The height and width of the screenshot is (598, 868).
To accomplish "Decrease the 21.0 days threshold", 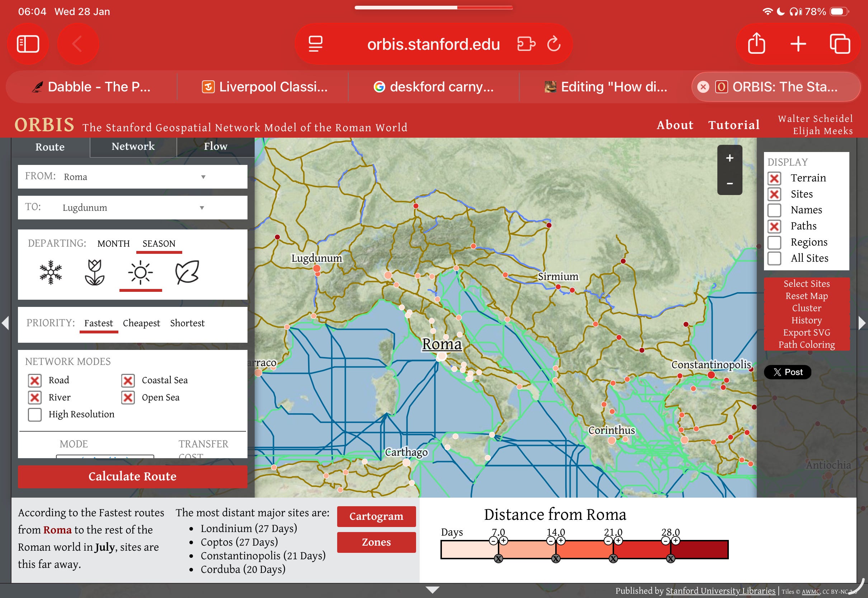I will coord(608,541).
